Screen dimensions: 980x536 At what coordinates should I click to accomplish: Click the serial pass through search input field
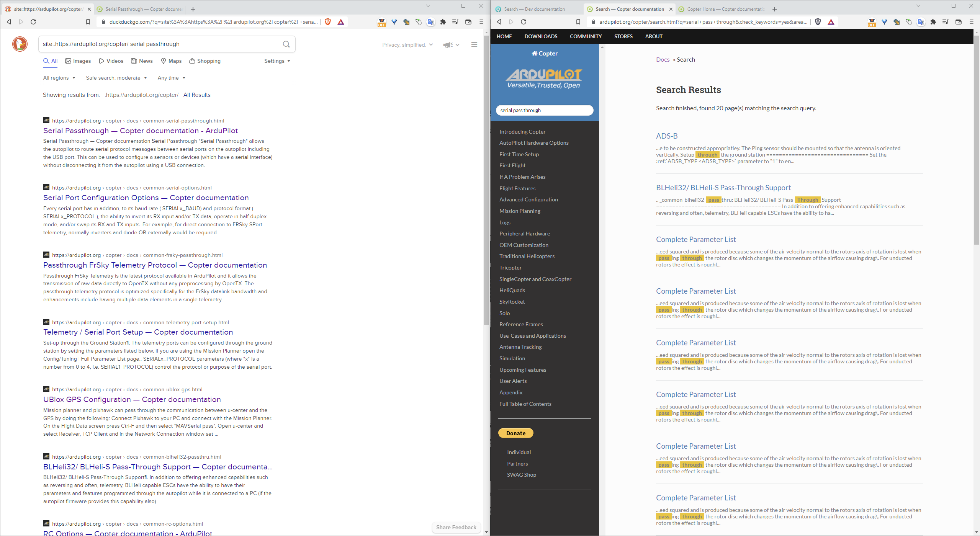pos(544,110)
